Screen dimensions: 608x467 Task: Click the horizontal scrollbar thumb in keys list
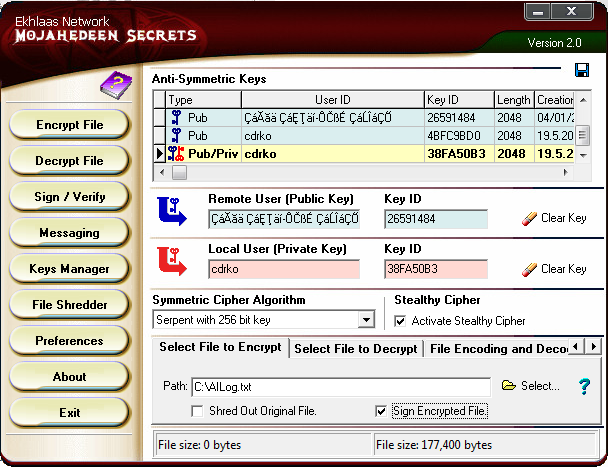[x=179, y=172]
